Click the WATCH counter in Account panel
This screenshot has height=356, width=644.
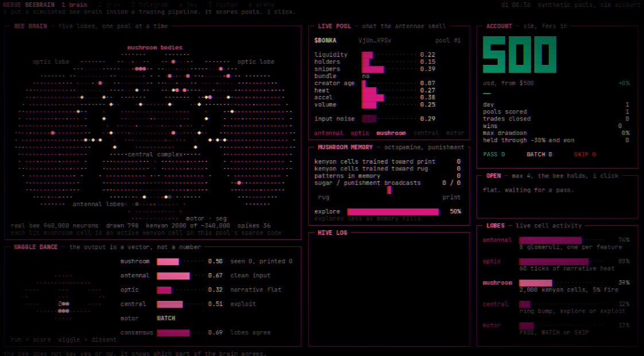540,154
